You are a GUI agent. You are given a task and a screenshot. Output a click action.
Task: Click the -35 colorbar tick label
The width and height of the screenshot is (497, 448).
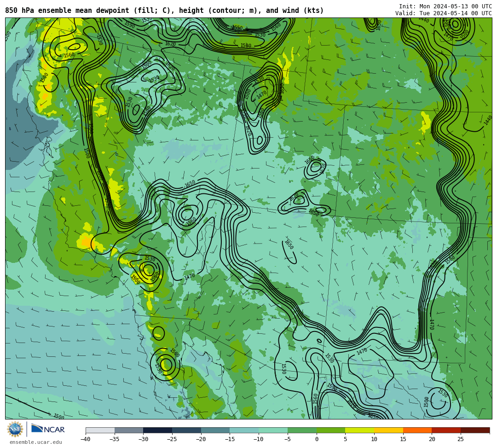pos(114,439)
